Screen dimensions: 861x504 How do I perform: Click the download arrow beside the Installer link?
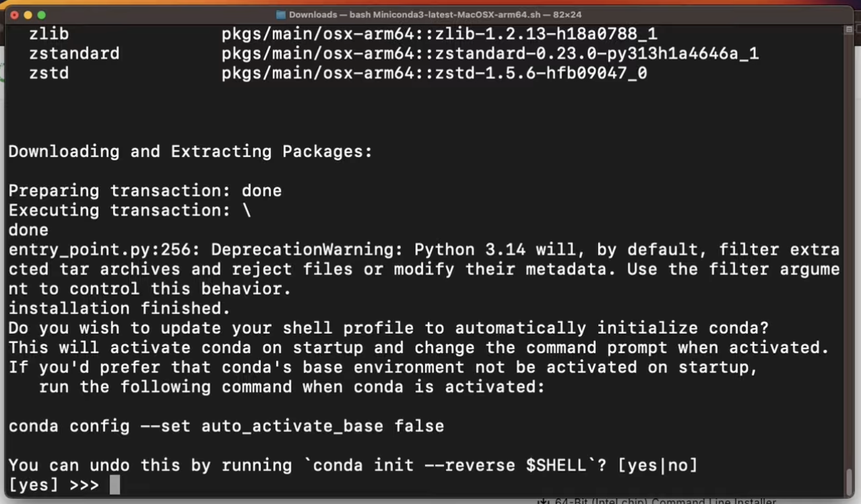coord(543,501)
